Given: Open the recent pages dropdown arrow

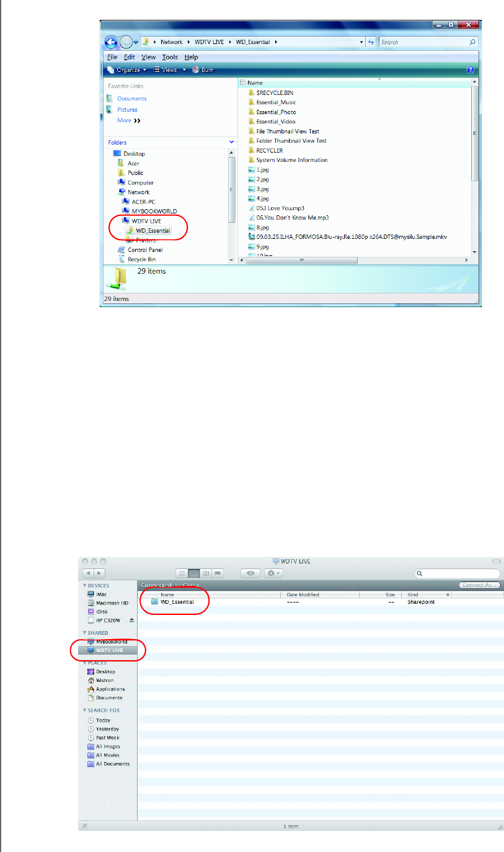Looking at the screenshot, I should (136, 42).
